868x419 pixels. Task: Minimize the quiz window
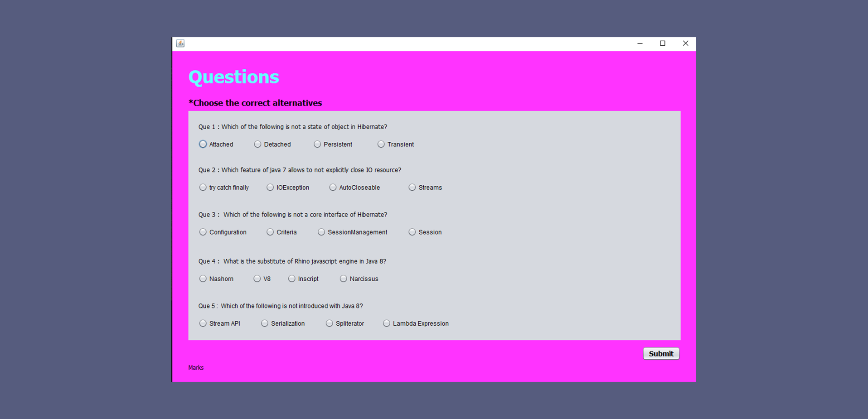pyautogui.click(x=640, y=43)
